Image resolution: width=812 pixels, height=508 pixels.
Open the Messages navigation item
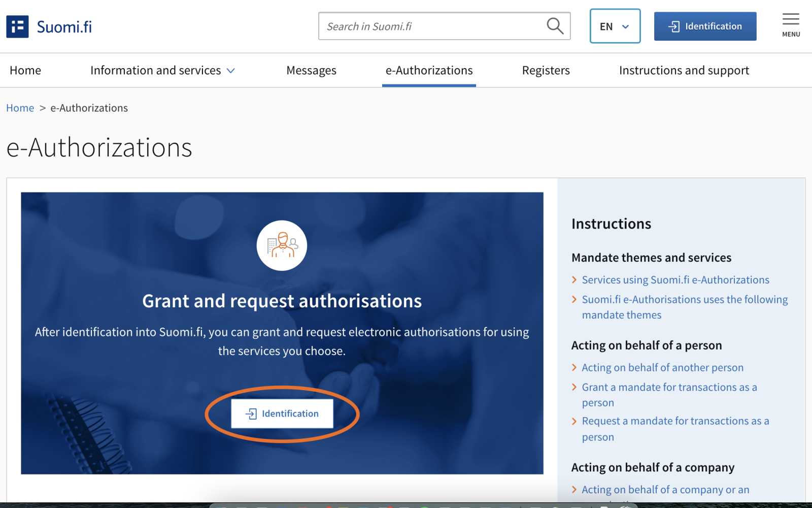pos(311,70)
